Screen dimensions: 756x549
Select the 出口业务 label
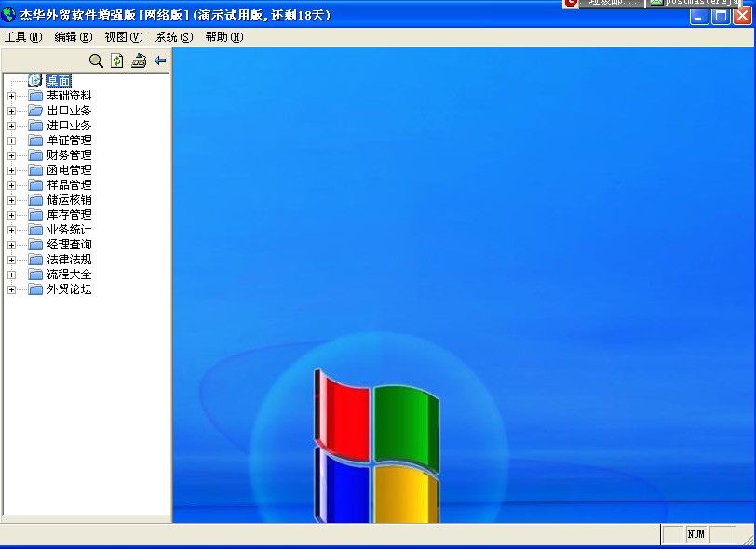click(x=69, y=111)
